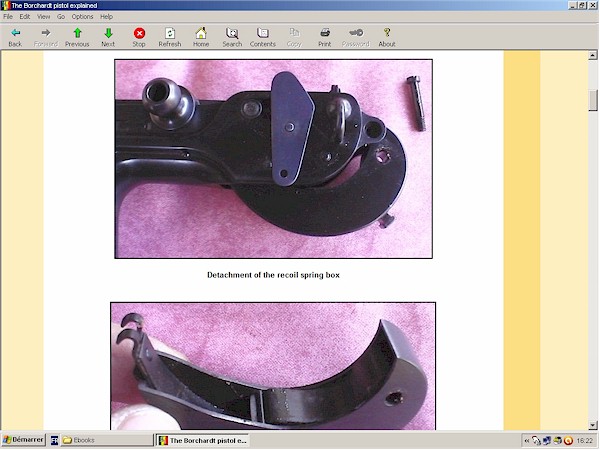
Task: Open the Search tool
Action: [x=232, y=37]
